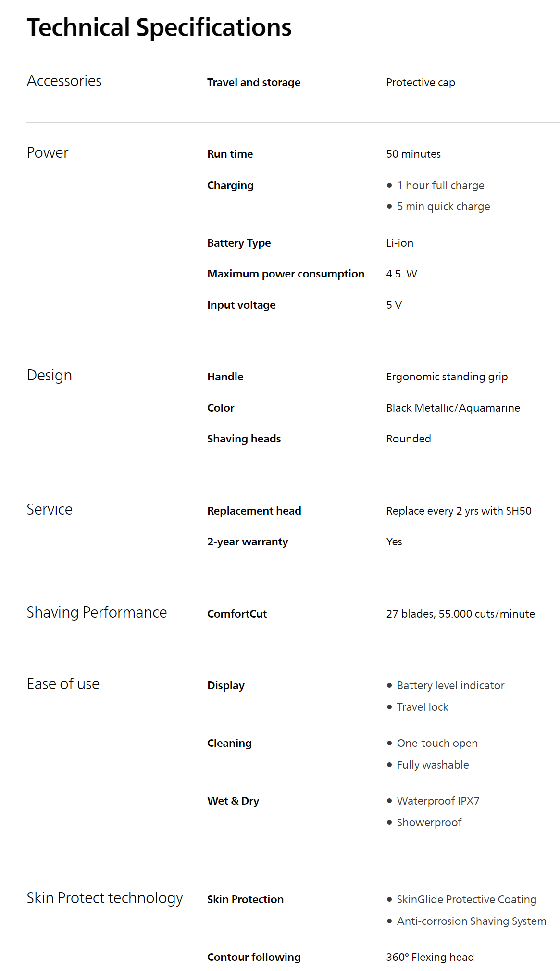The image size is (560, 971).
Task: Click the Travel and storage label
Action: [x=253, y=82]
